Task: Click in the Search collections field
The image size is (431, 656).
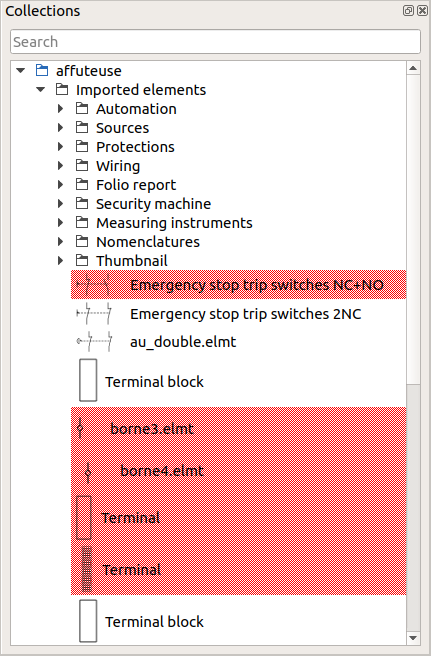Action: tap(215, 41)
